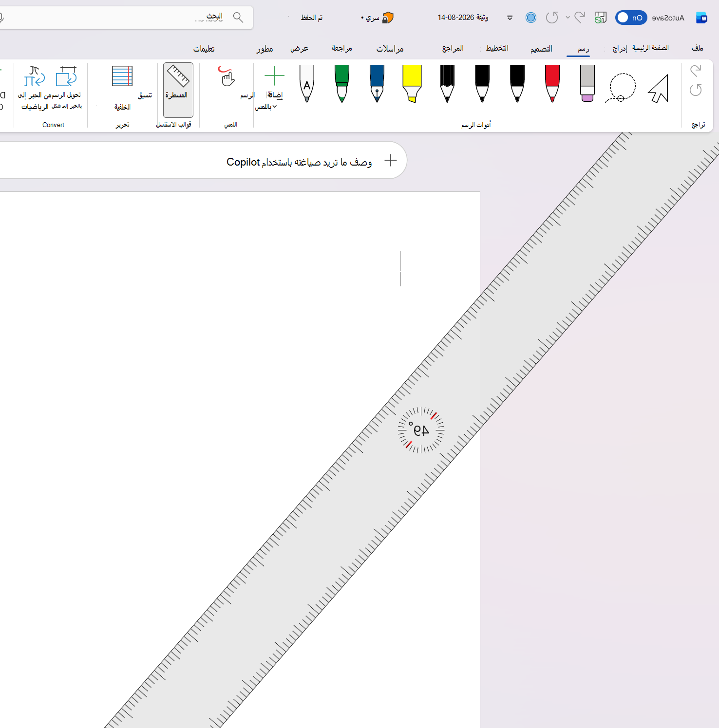This screenshot has width=719, height=728.
Task: Toggle the ruler (المسطرة) button
Action: pyautogui.click(x=178, y=90)
